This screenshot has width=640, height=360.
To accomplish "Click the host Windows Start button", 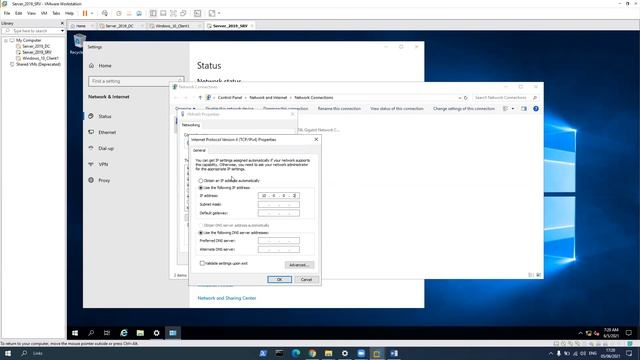I will [8, 353].
